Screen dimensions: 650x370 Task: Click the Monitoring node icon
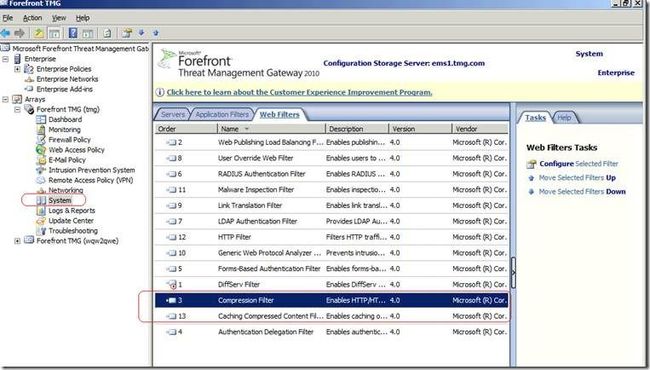tap(41, 129)
